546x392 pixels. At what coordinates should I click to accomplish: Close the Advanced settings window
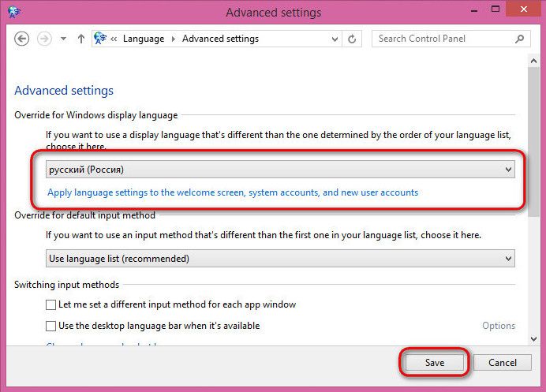(525, 11)
